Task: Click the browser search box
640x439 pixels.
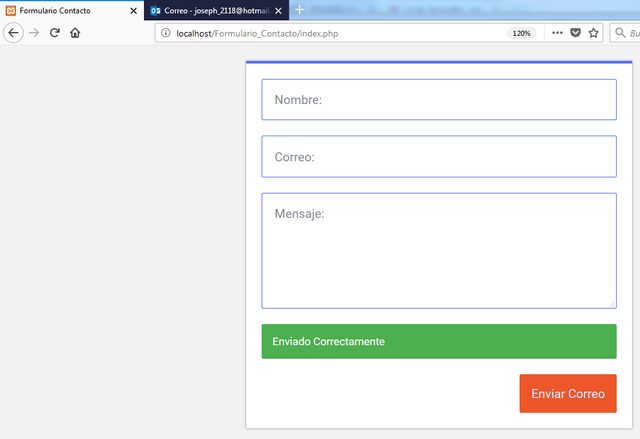Action: pyautogui.click(x=625, y=33)
